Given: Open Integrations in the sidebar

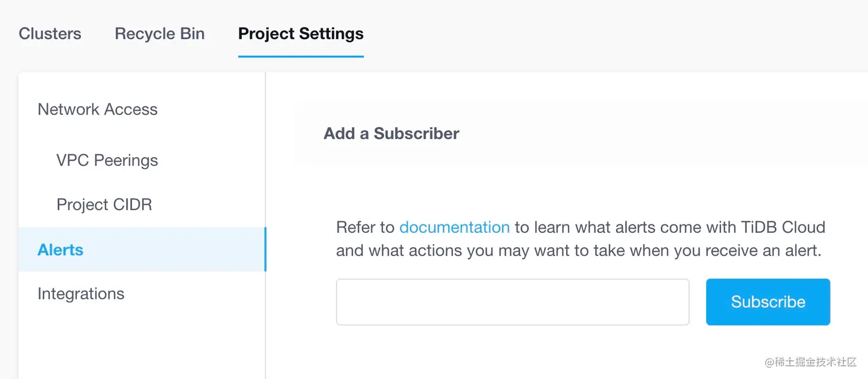Looking at the screenshot, I should pyautogui.click(x=81, y=294).
